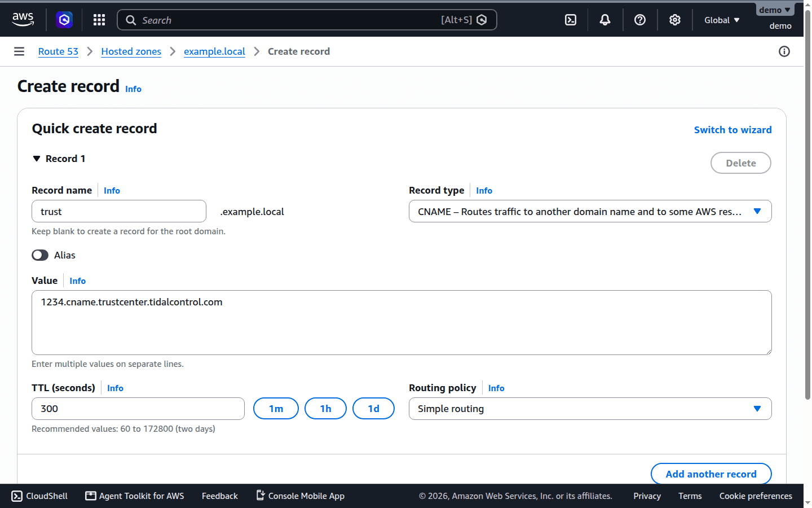Open Info next to Record type

tap(484, 191)
